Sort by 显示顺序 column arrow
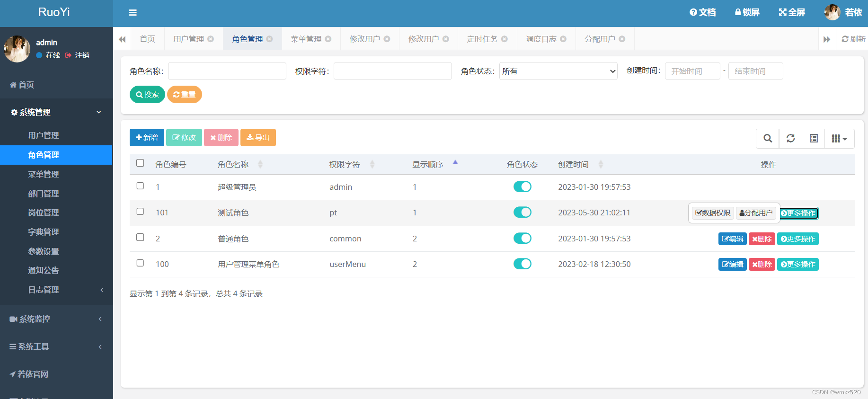Screen dimensions: 868x399 click(x=455, y=162)
